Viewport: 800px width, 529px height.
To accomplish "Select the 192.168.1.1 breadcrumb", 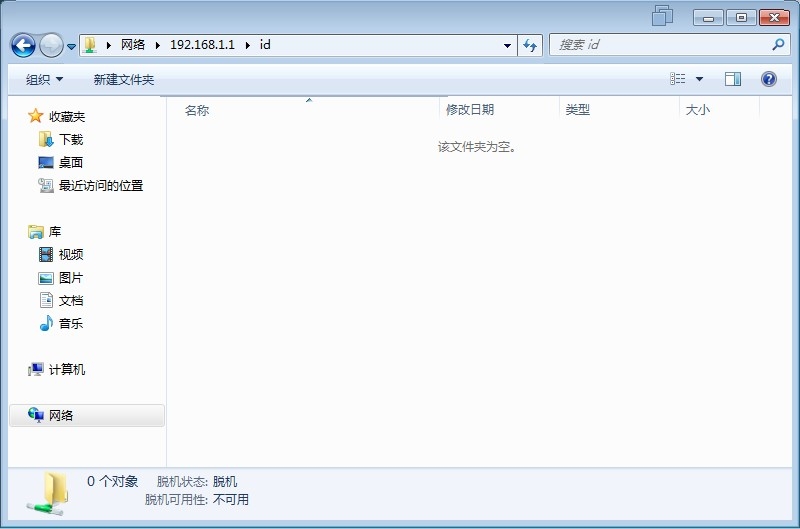I will 203,45.
